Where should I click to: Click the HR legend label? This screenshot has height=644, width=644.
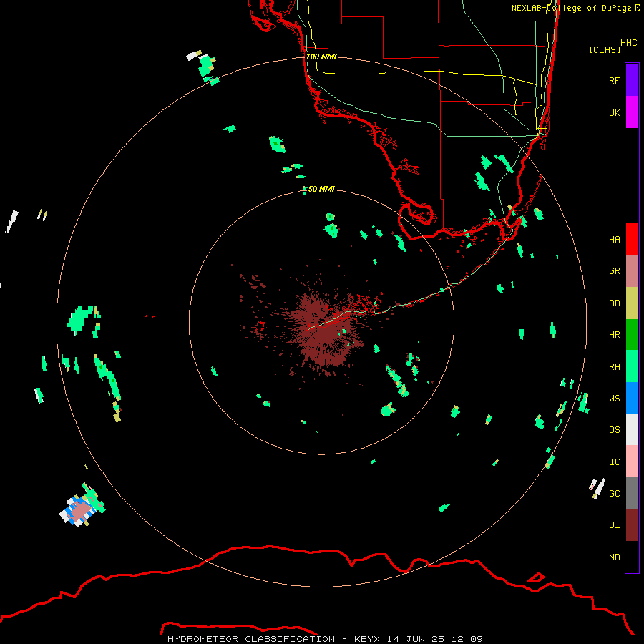(x=614, y=335)
